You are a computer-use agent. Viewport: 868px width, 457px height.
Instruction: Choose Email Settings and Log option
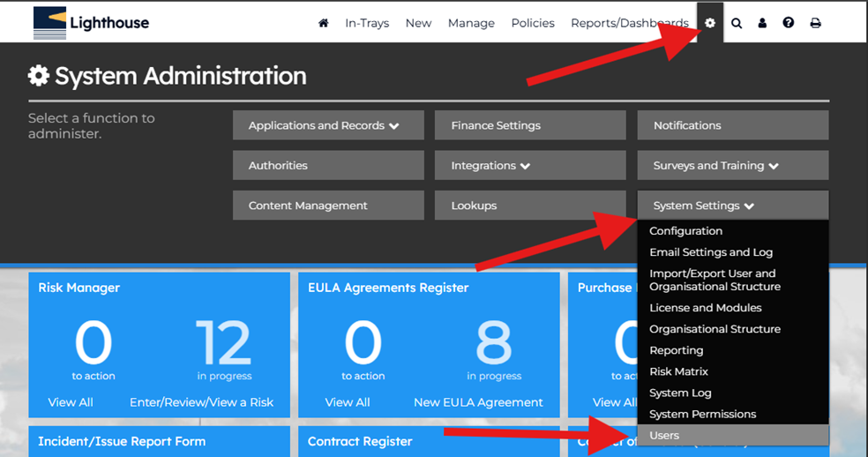tap(710, 252)
